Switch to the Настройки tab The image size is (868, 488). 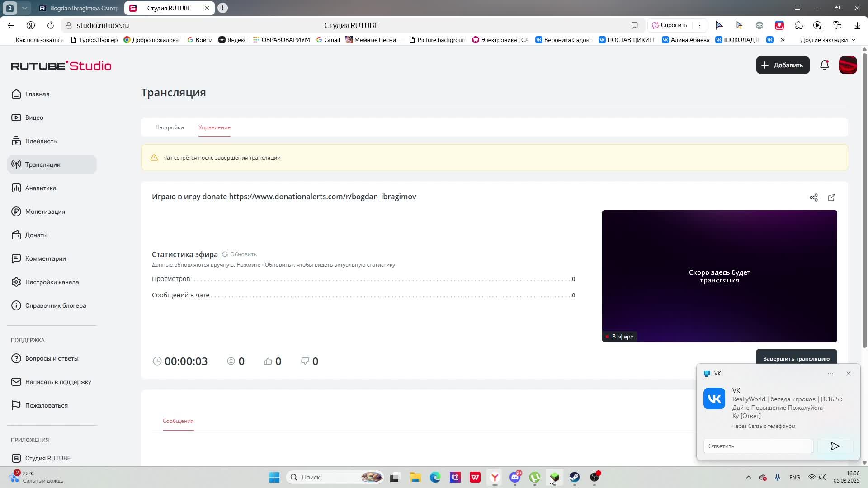[170, 127]
